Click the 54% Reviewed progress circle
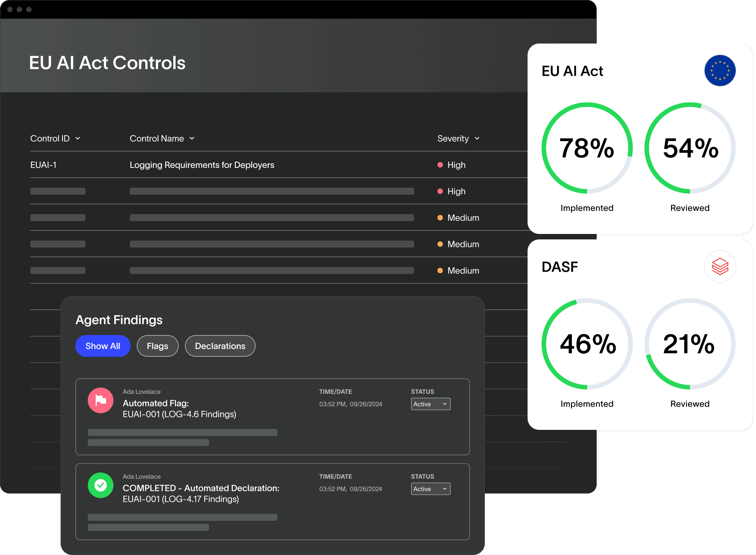The width and height of the screenshot is (756, 555). click(690, 148)
